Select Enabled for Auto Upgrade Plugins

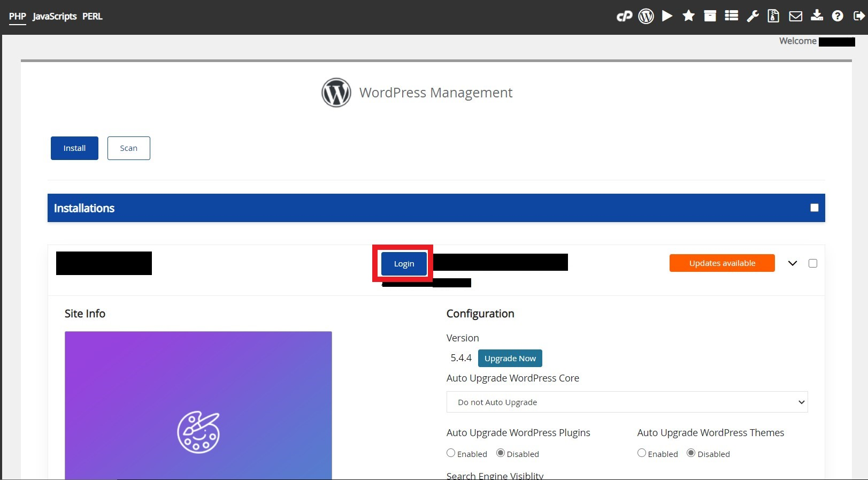(x=451, y=453)
